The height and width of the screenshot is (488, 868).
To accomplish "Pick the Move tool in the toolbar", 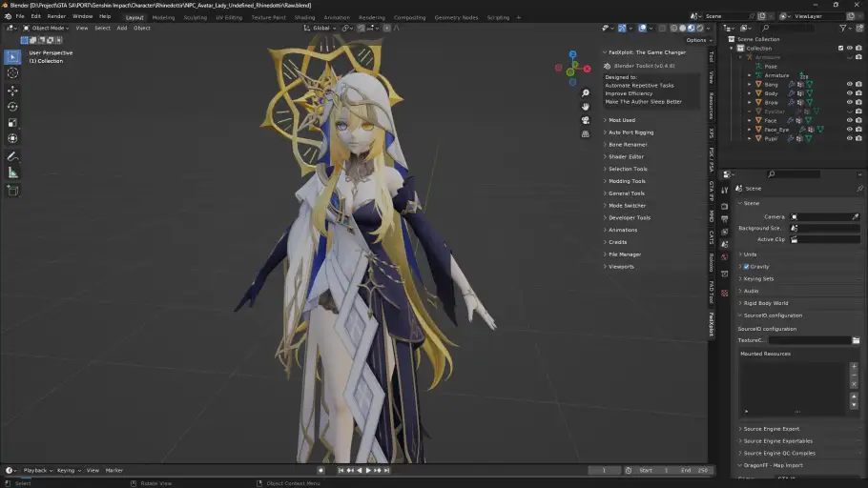I will [x=12, y=91].
